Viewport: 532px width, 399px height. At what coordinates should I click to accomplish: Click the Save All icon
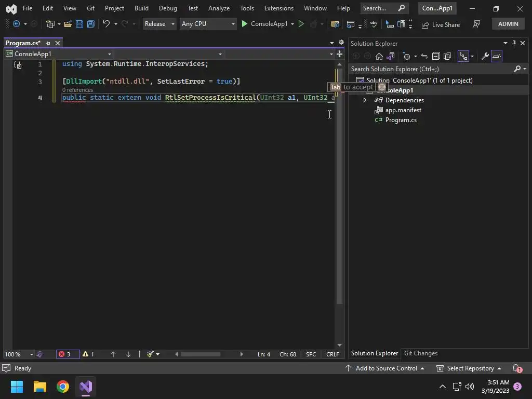click(90, 24)
